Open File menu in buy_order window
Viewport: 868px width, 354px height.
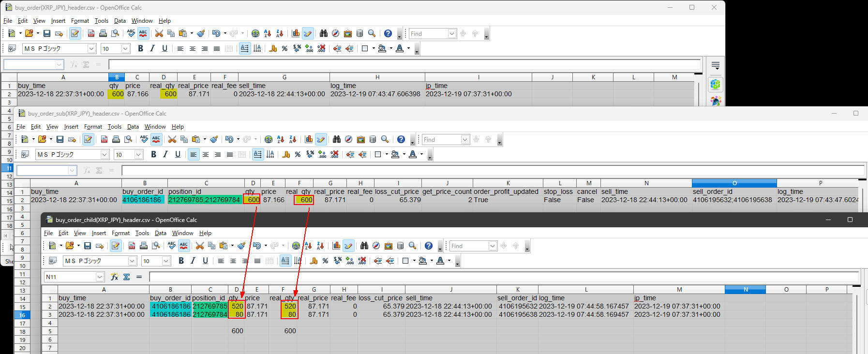[x=8, y=21]
